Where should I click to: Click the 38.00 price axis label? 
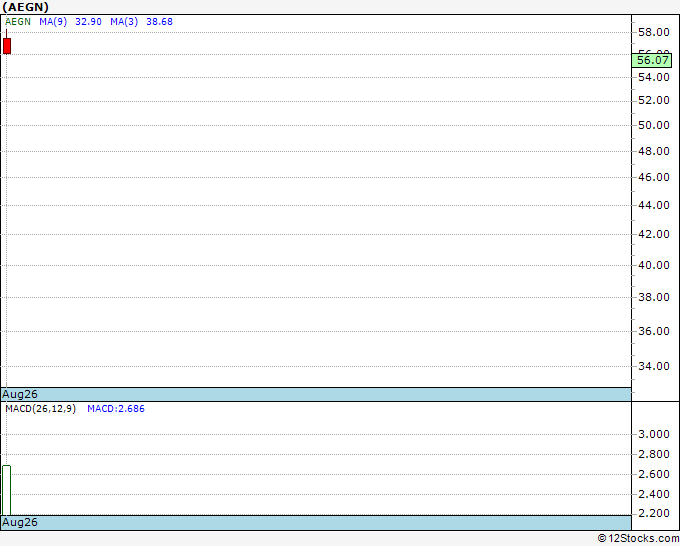(x=654, y=297)
